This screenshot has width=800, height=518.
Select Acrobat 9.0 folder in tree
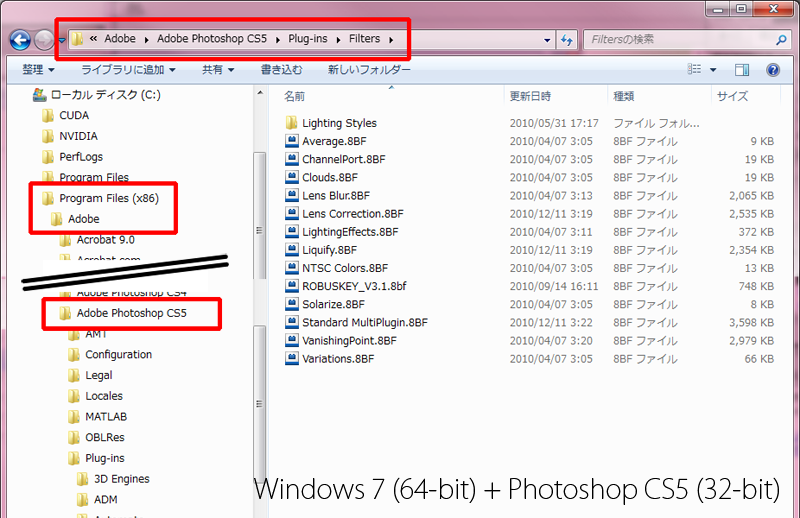(x=97, y=240)
